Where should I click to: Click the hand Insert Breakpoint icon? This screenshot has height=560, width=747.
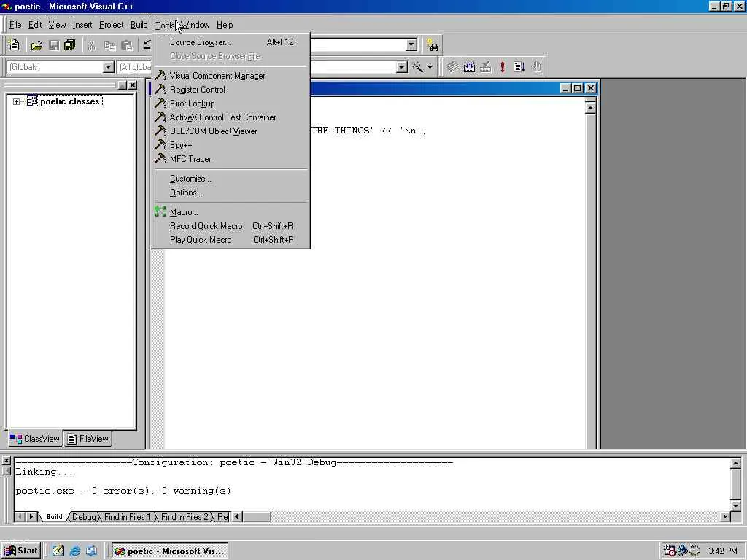[536, 67]
